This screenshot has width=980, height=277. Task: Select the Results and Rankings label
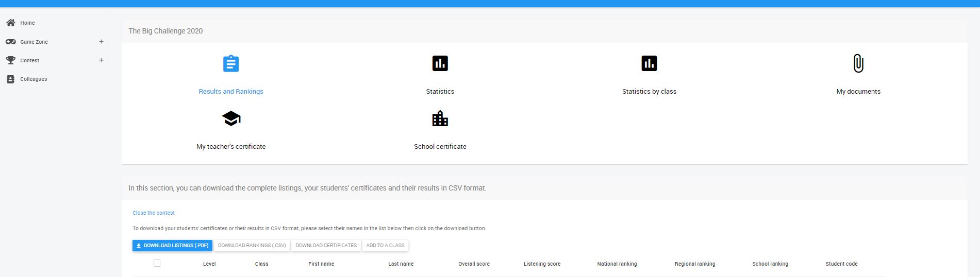(231, 91)
